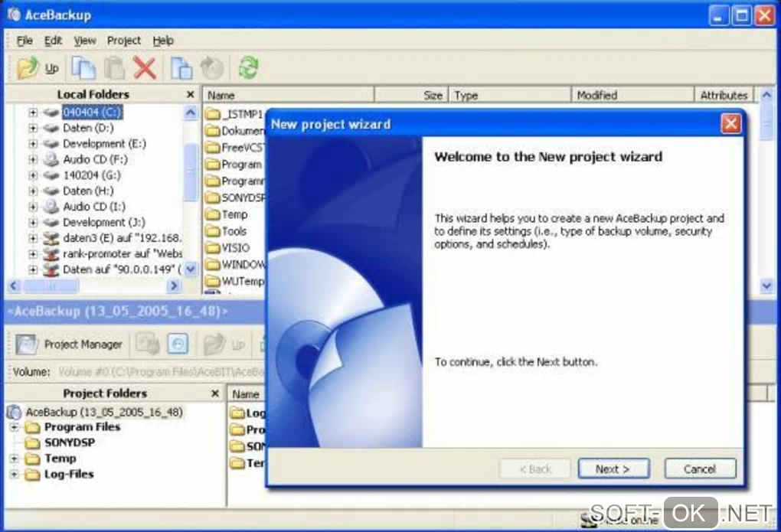Close the Local Folders pane
Image resolution: width=781 pixels, height=532 pixels.
click(190, 94)
